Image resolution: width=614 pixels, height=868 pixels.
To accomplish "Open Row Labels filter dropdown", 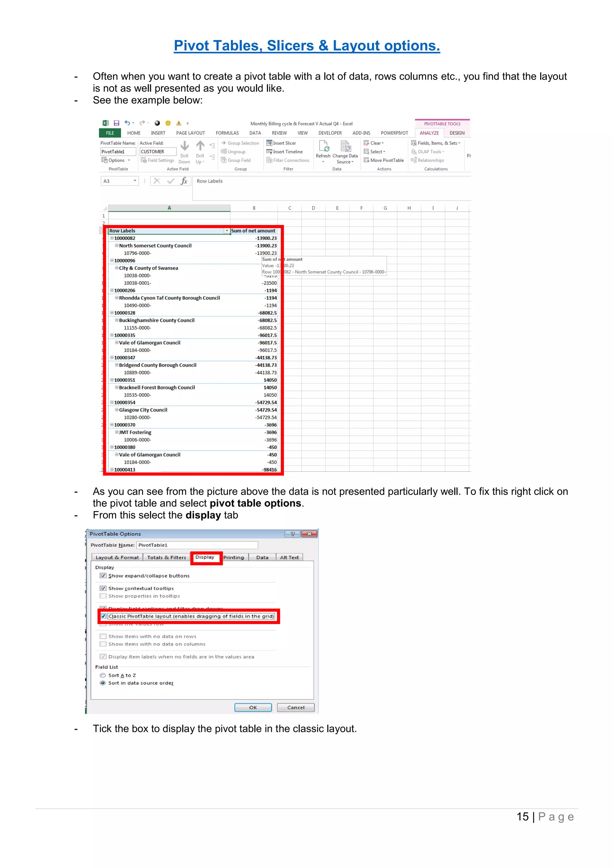I will [227, 230].
